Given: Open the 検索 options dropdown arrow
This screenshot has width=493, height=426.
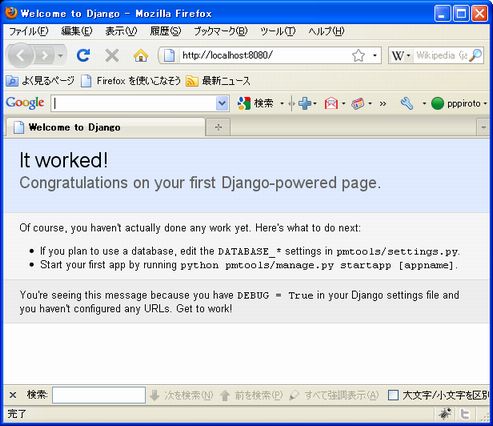Looking at the screenshot, I should coord(282,104).
